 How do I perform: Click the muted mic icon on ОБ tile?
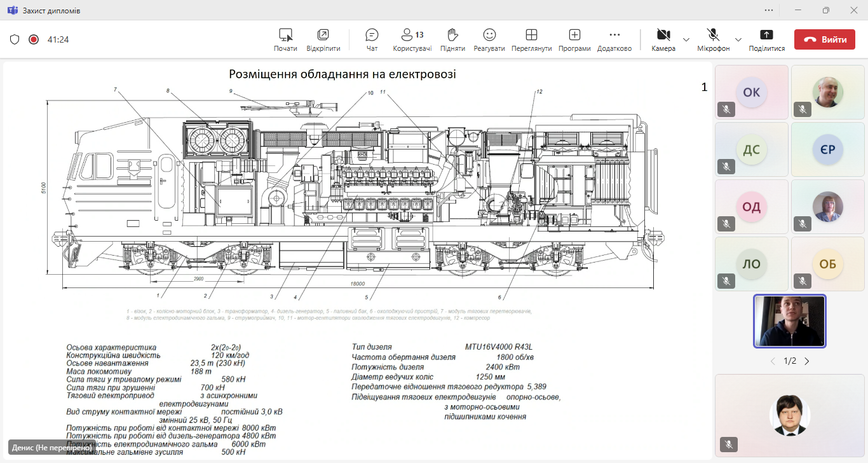[x=803, y=280]
